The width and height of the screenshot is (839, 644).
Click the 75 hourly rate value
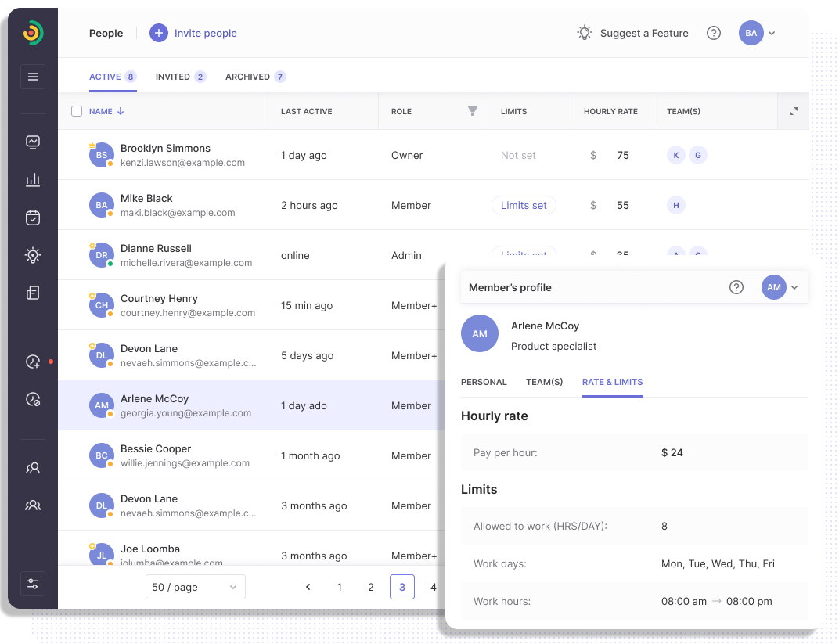click(x=623, y=155)
